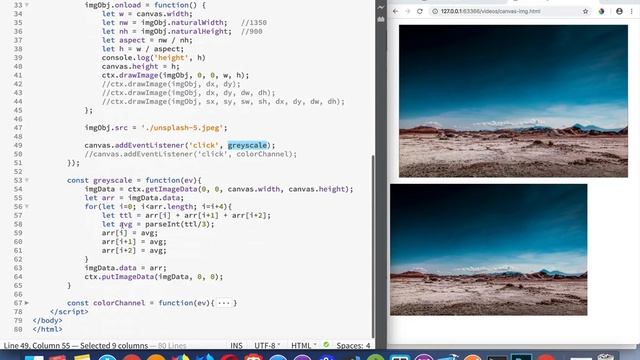The image size is (640, 360).
Task: Click closing </body> tag on line 79
Action: point(47,320)
